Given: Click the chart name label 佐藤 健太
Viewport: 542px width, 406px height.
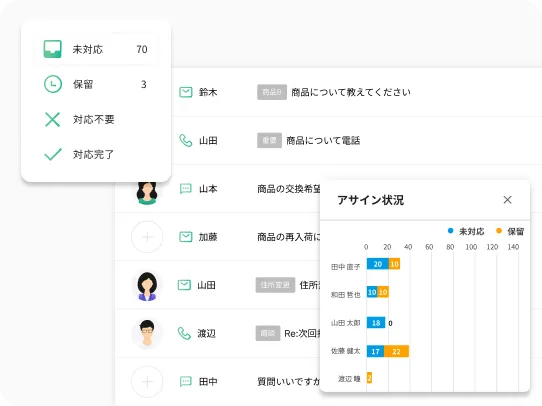Looking at the screenshot, I should (x=345, y=351).
